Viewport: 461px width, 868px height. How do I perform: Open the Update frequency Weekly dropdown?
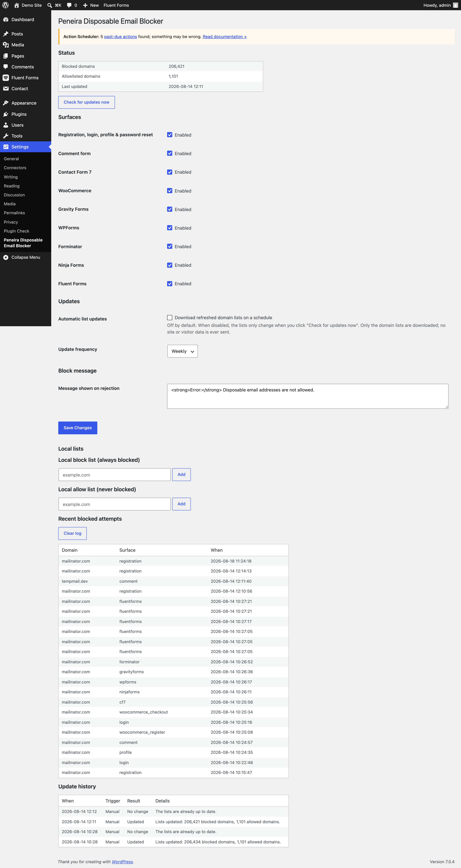(182, 351)
